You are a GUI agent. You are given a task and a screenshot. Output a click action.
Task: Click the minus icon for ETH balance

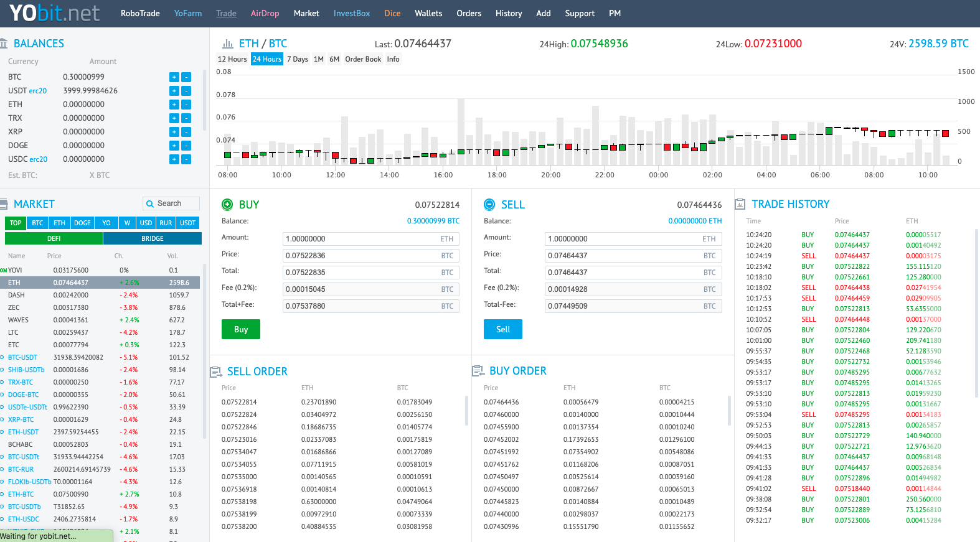186,105
